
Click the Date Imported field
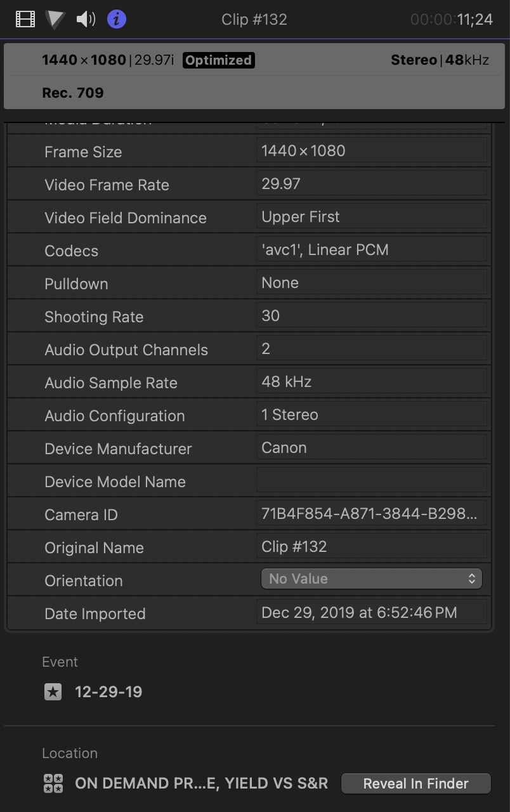(371, 612)
